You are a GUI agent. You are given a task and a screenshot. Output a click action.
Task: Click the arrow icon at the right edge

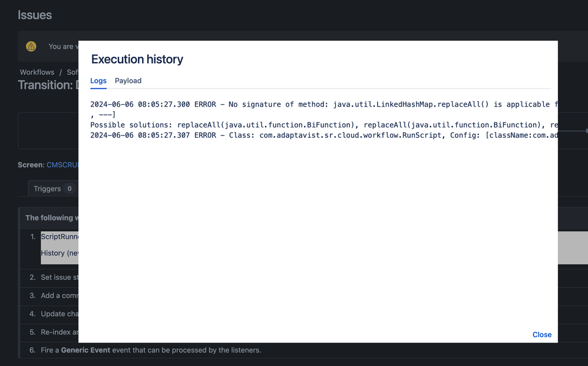[x=584, y=130]
